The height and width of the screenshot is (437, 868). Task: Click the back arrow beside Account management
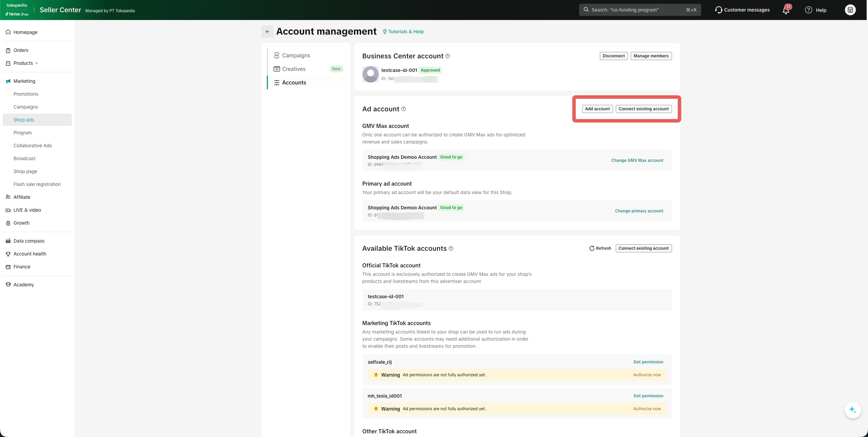[x=267, y=32]
